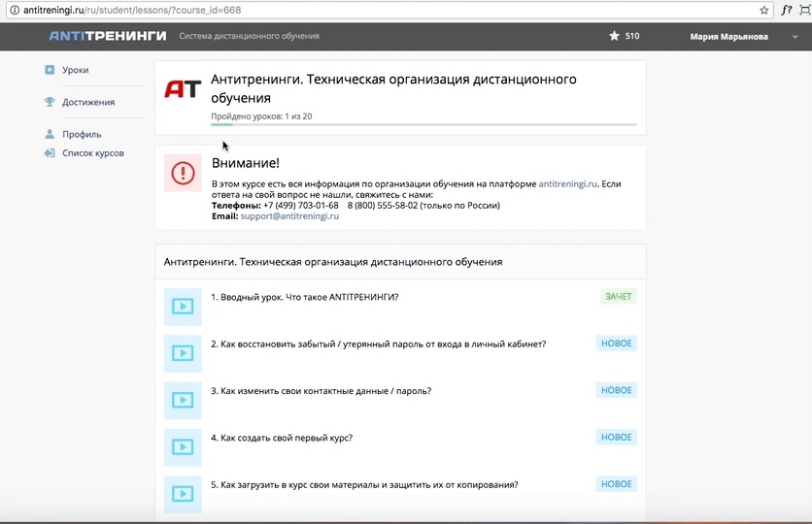Click the Мария Марьянова user name
This screenshot has width=812, height=524.
728,37
